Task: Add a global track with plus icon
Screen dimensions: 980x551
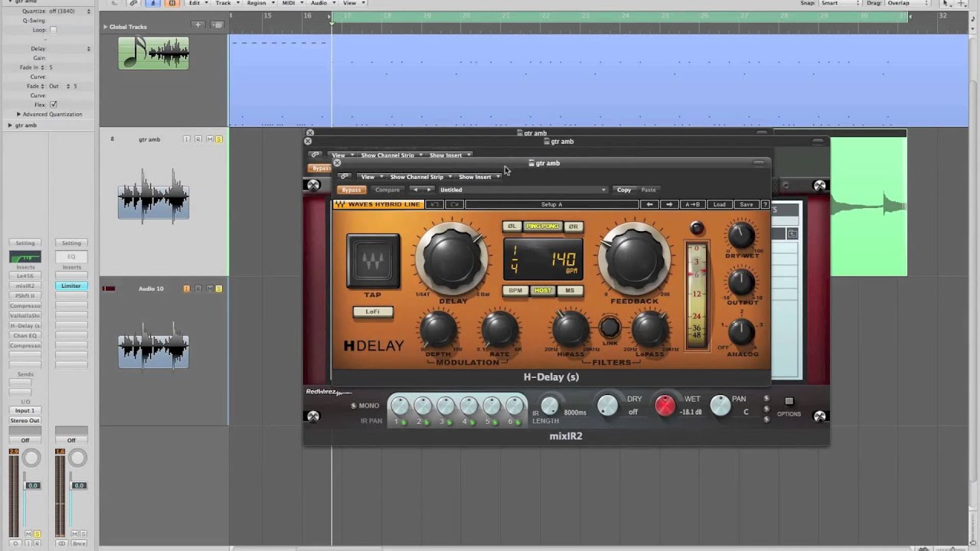Action: point(198,25)
